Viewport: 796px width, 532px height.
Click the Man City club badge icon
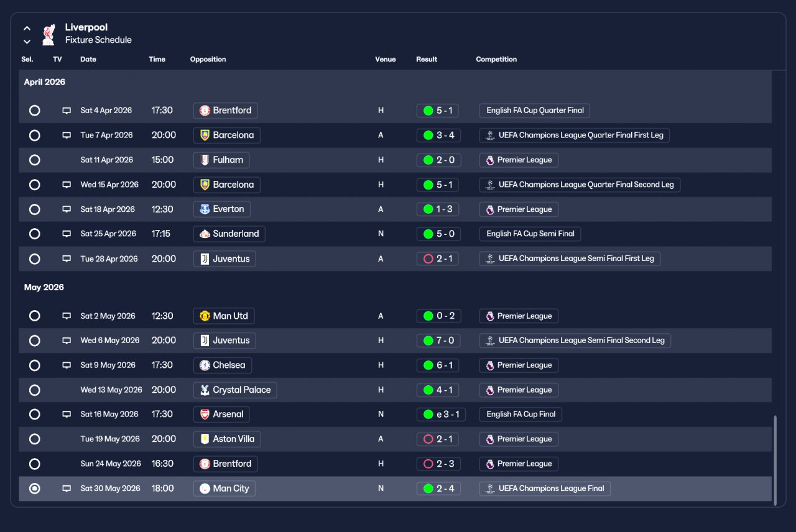[205, 488]
